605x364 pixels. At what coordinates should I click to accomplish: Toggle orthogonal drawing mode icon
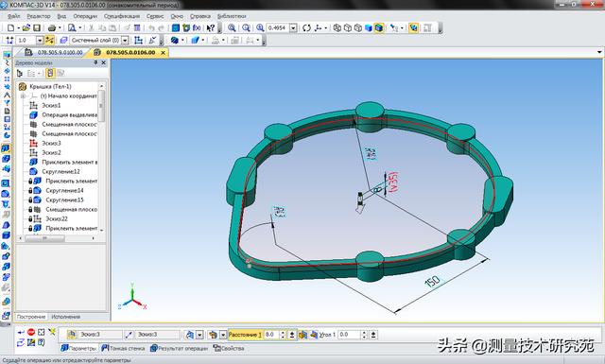(49, 40)
